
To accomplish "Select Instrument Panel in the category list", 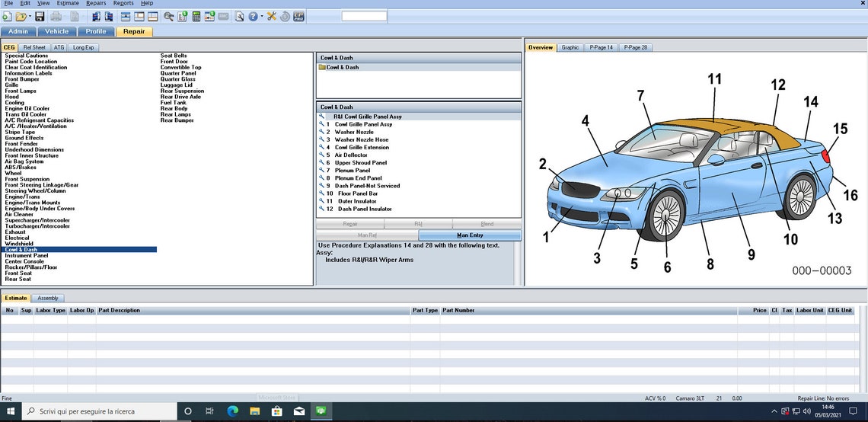I will coord(27,255).
